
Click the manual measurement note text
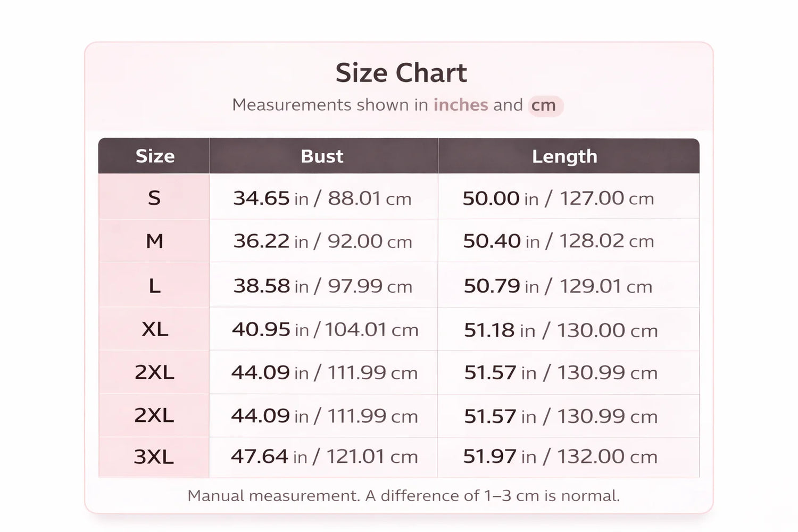[403, 496]
